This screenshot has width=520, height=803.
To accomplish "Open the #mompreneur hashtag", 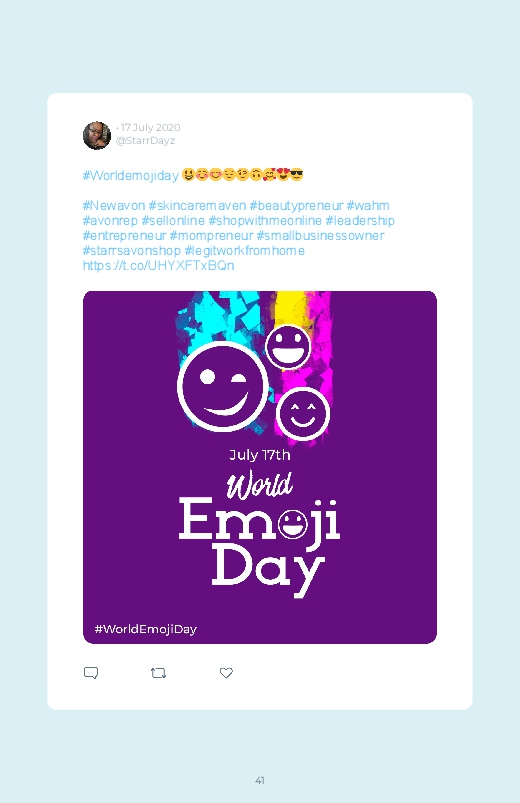I will point(211,236).
